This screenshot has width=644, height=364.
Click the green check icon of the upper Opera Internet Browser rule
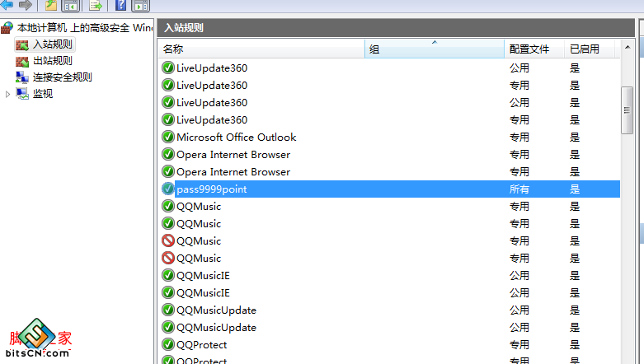[168, 154]
